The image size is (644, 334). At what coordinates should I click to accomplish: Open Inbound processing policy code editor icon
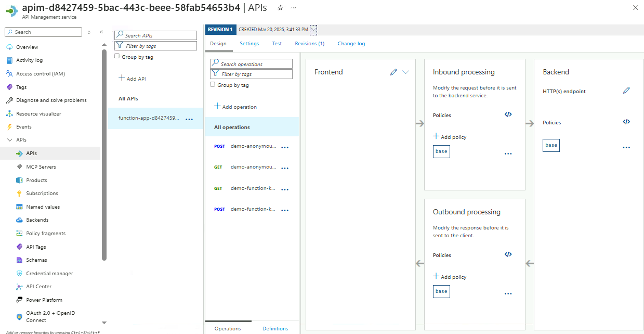508,114
